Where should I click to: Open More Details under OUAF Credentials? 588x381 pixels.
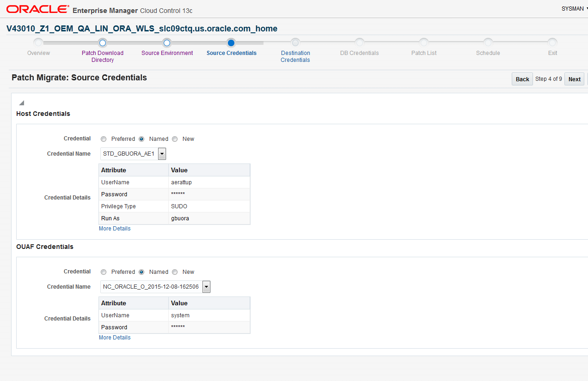click(x=115, y=338)
